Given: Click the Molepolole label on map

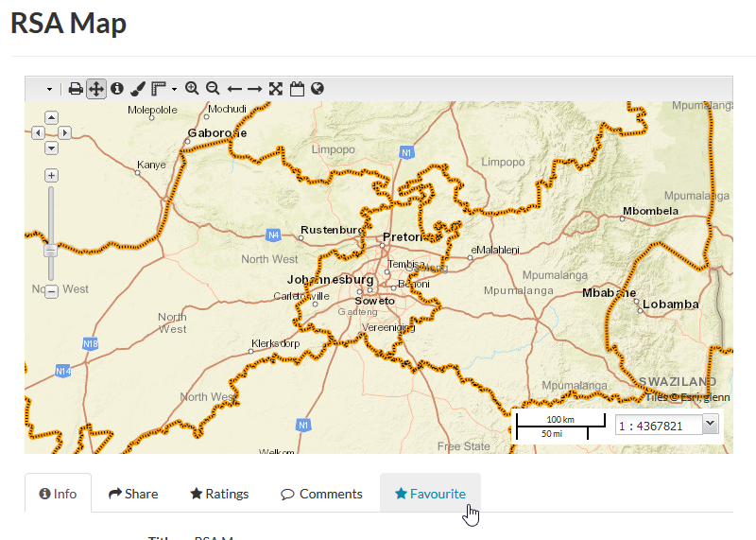Looking at the screenshot, I should (152, 110).
